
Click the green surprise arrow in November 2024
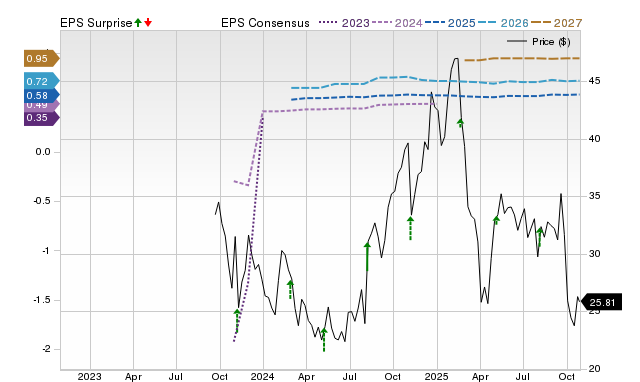(411, 228)
